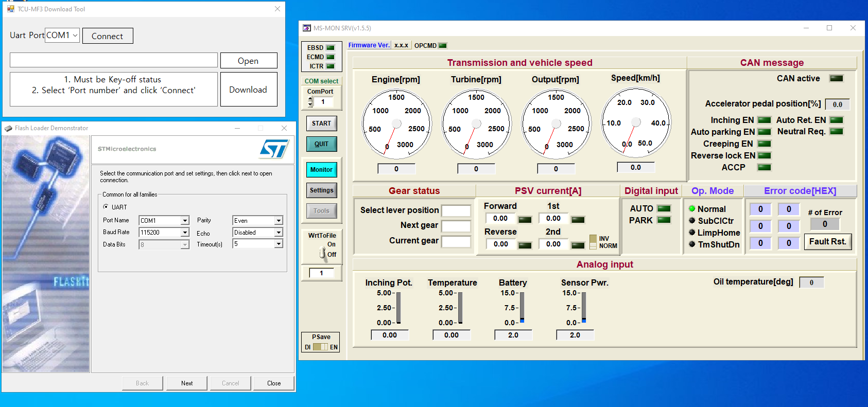Expand the Baud Rate 115200 dropdown
Screen dimensions: 868x407
(x=185, y=233)
